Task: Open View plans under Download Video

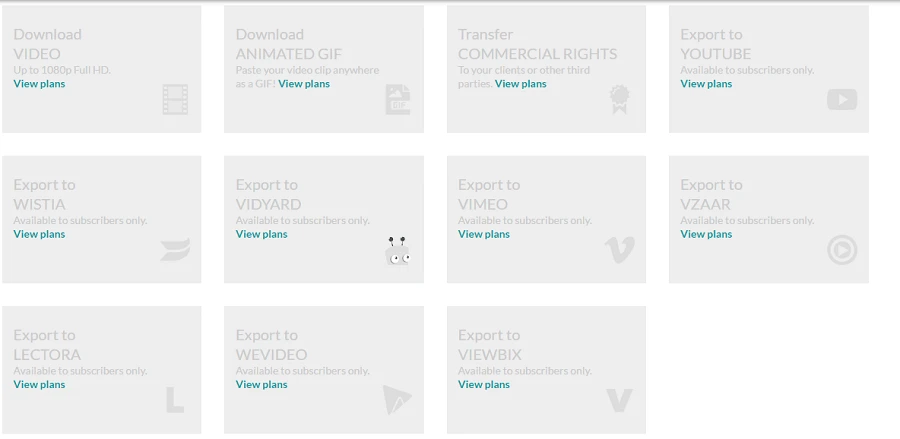Action: (39, 84)
